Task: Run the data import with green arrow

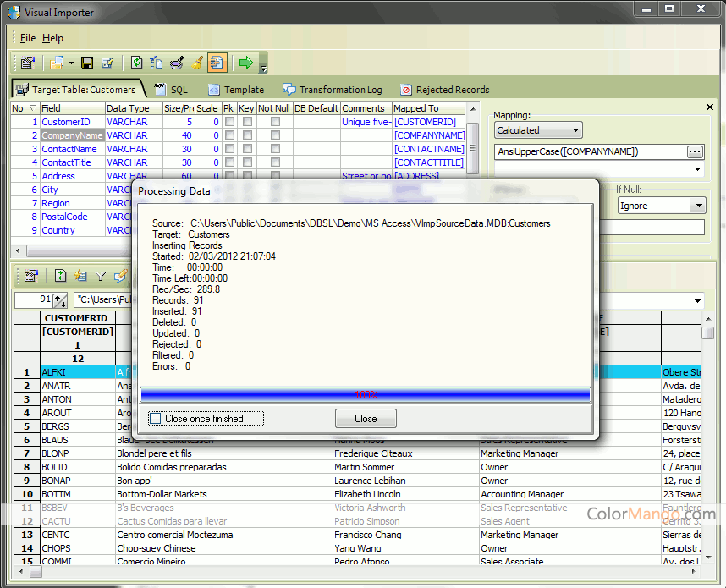Action: coord(245,62)
